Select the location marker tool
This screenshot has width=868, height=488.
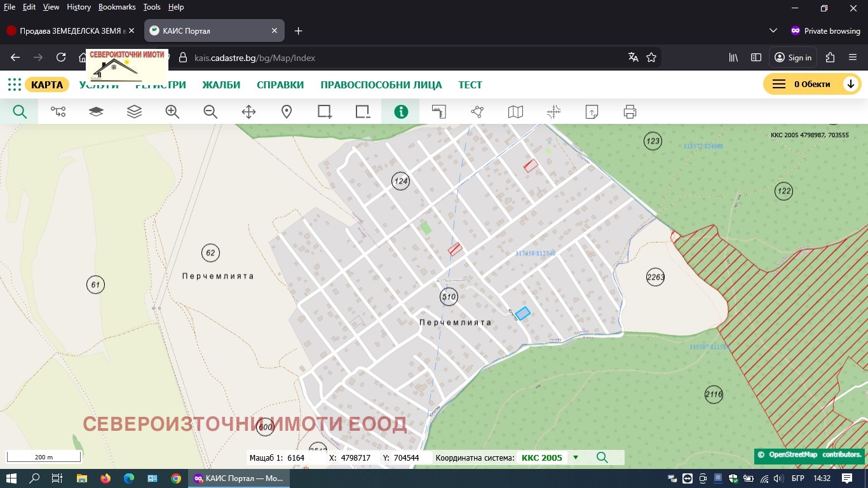(286, 111)
